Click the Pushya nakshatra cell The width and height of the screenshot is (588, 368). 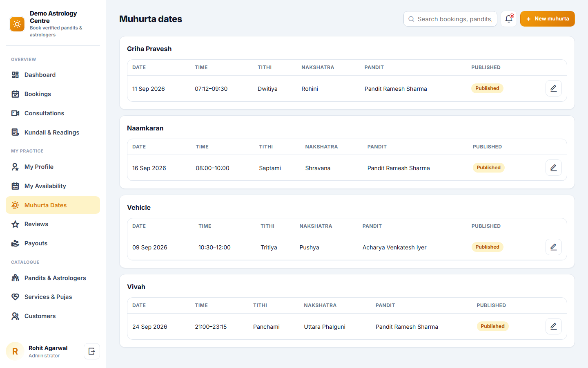coord(309,247)
